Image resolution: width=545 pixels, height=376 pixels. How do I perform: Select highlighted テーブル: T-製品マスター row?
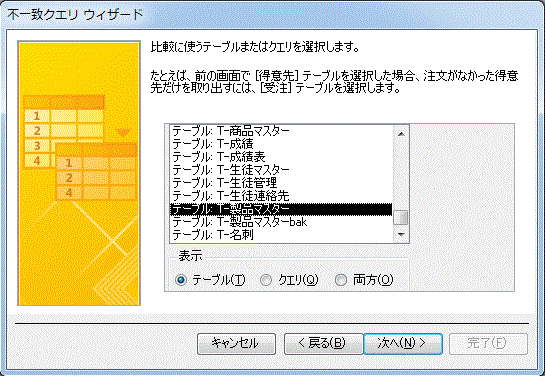[281, 209]
